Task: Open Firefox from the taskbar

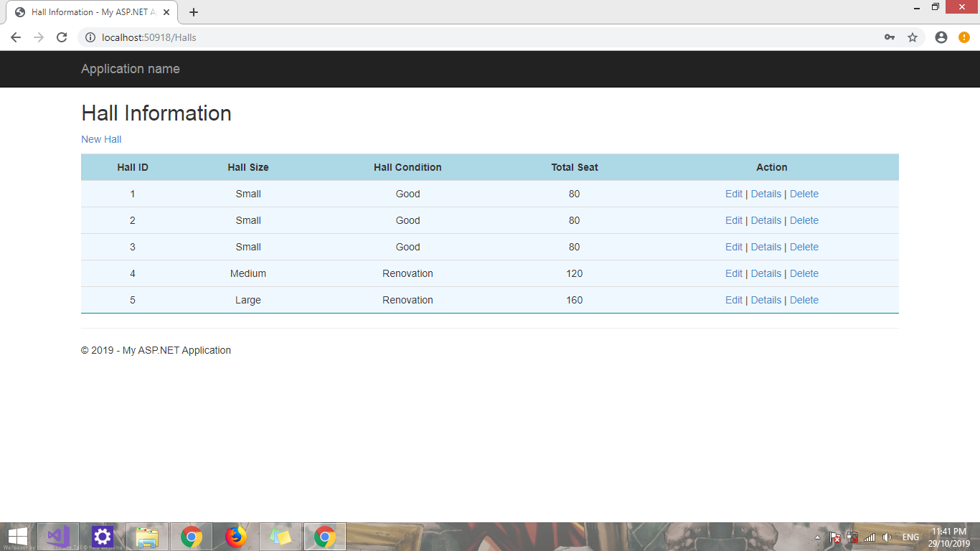Action: (x=235, y=536)
